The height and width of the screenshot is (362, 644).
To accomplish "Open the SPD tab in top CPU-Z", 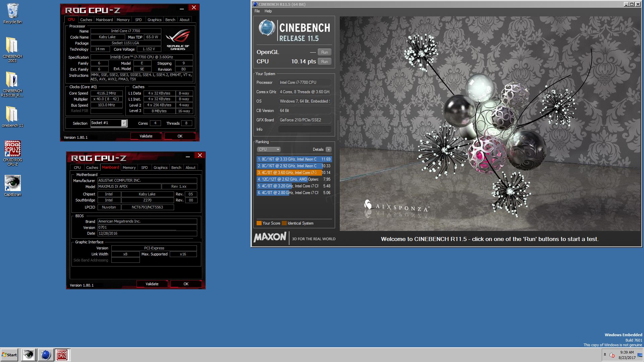I will click(x=138, y=20).
